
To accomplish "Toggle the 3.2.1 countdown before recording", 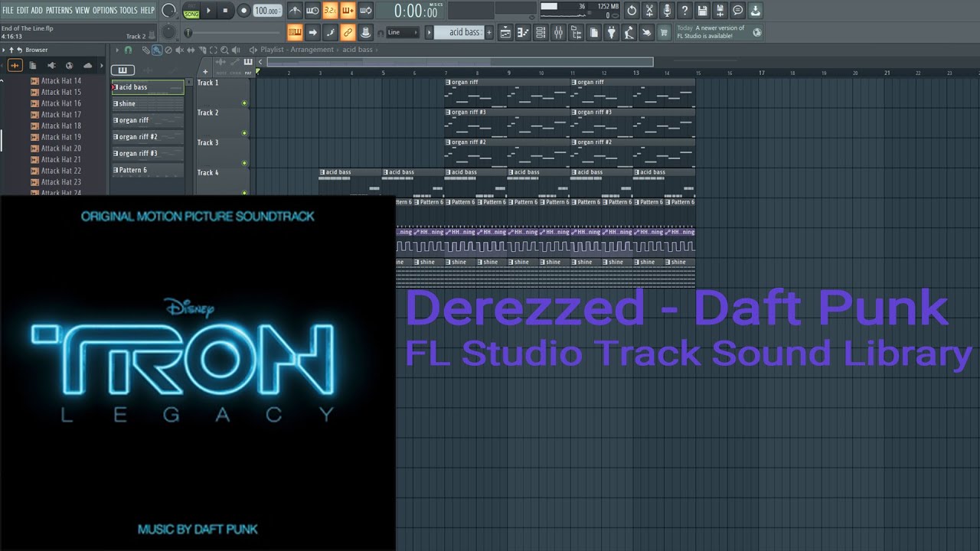I will (330, 11).
